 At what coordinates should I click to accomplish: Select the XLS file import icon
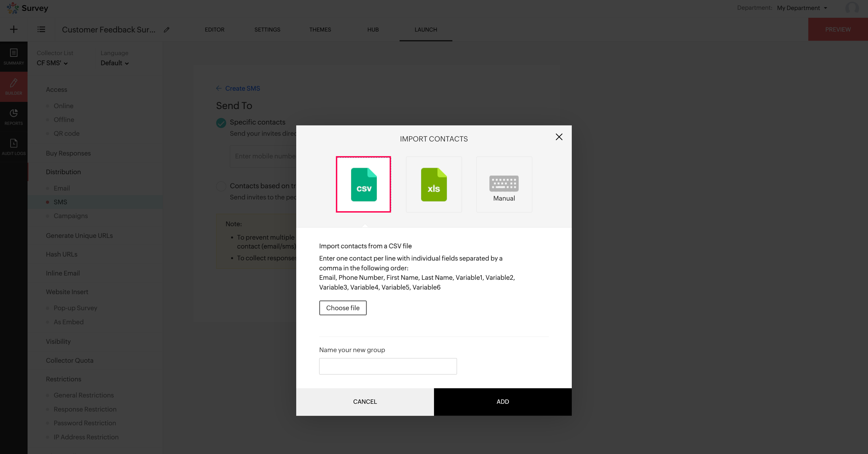click(x=434, y=184)
